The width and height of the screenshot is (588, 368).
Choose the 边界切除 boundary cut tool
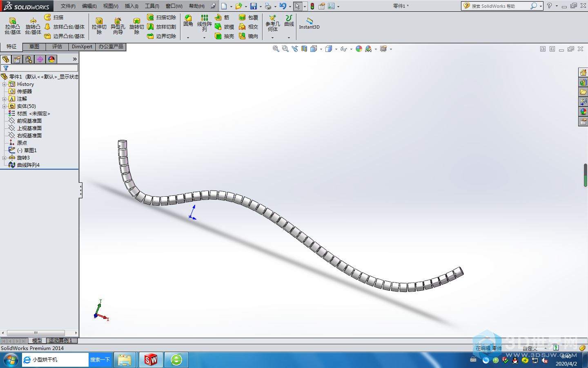coord(162,36)
